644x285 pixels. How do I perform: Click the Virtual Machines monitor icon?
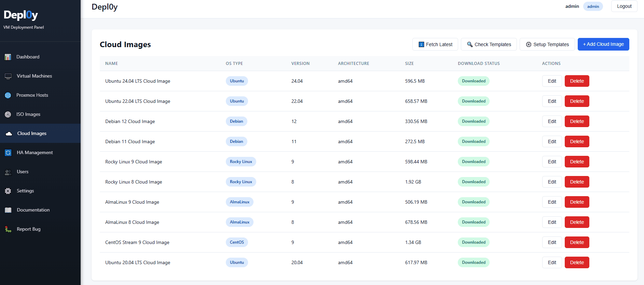[x=8, y=76]
